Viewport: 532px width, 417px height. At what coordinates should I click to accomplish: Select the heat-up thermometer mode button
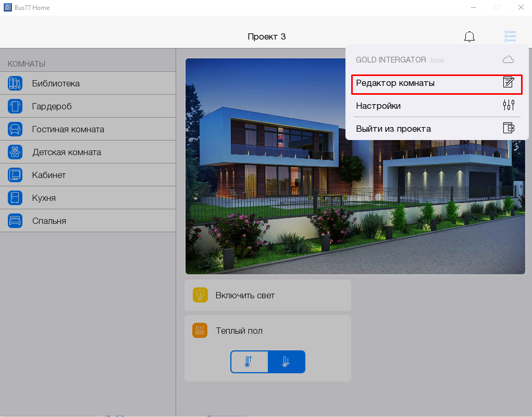249,362
